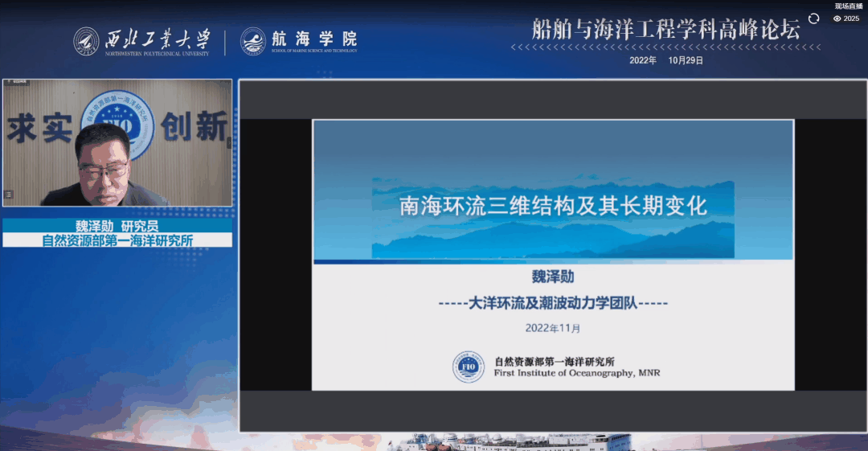Click the 创新 wall characters in webcam
The image size is (868, 451).
[194, 125]
